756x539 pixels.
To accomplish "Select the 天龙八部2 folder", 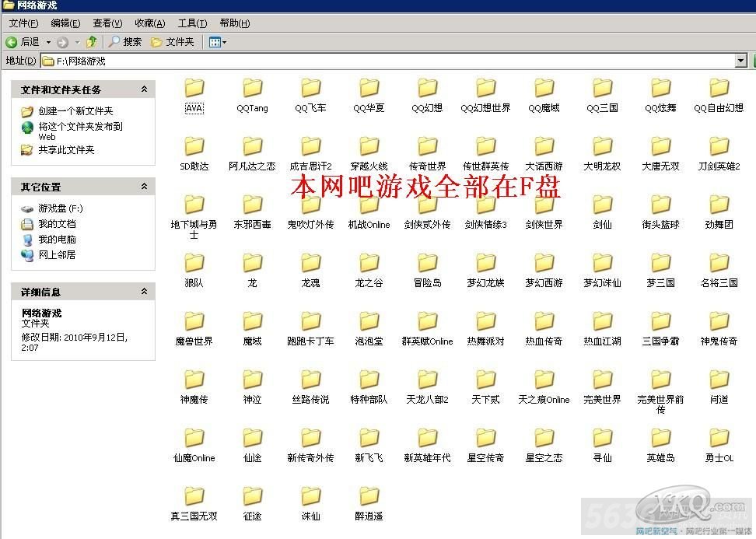I will 427,387.
